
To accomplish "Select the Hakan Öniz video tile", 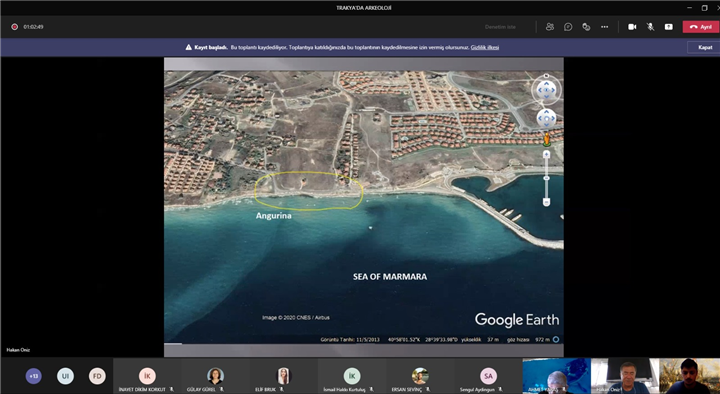I will [x=625, y=376].
